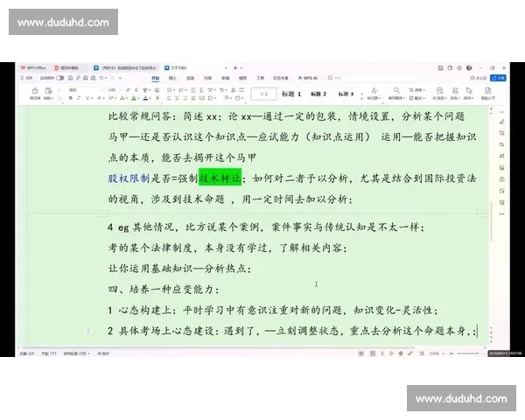Screen dimensions: 525x420
Task: Apply the Heading 1 style
Action: (291, 94)
